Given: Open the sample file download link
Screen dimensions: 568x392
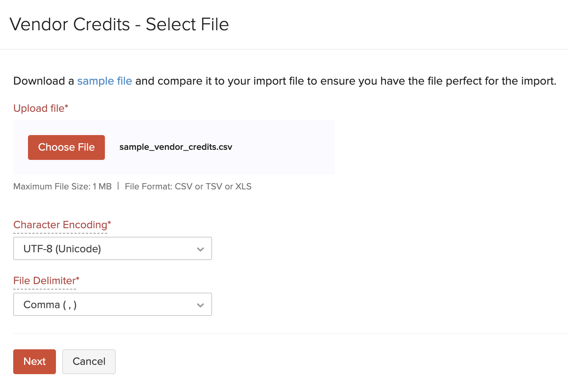Looking at the screenshot, I should (x=104, y=81).
